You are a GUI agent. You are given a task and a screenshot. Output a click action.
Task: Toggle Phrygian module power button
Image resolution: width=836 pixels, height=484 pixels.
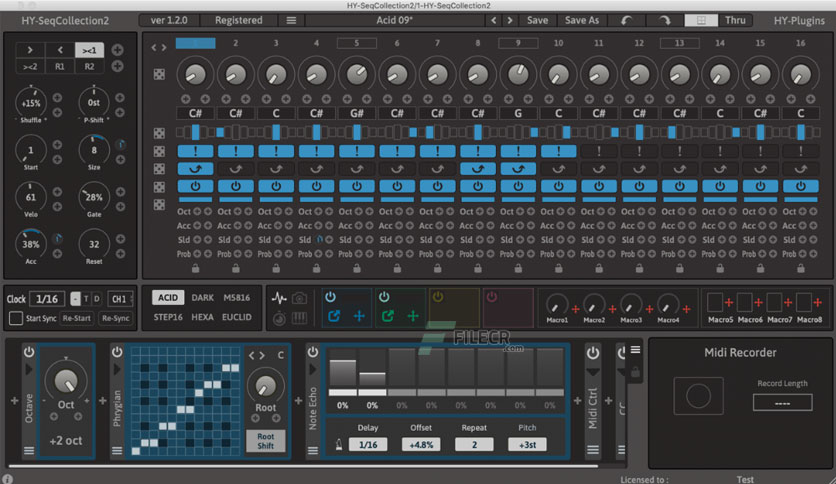[117, 352]
